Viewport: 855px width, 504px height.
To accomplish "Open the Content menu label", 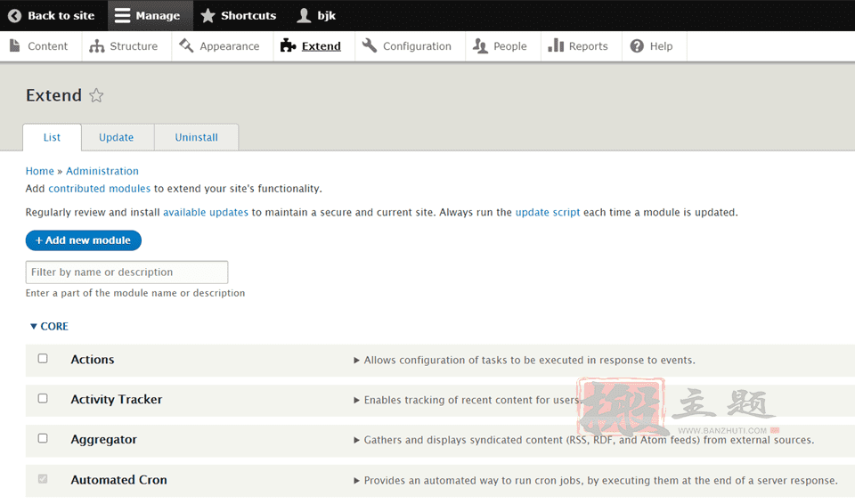I will [x=48, y=46].
